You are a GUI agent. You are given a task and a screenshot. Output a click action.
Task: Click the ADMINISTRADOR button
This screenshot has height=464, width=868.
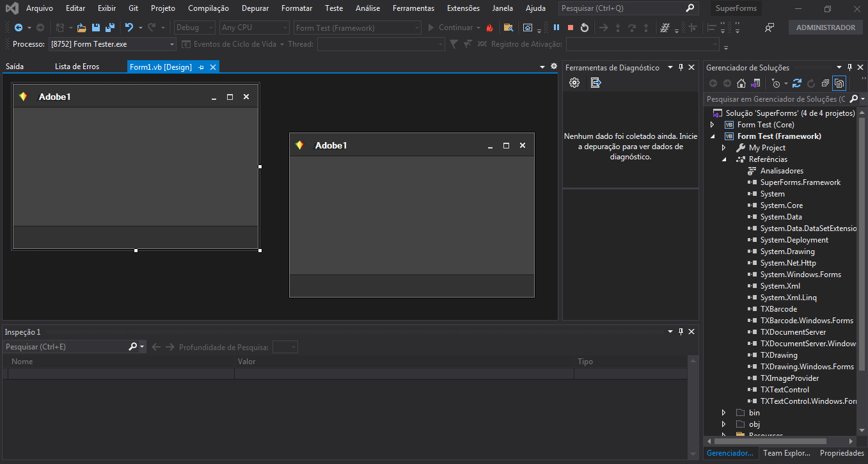[825, 28]
